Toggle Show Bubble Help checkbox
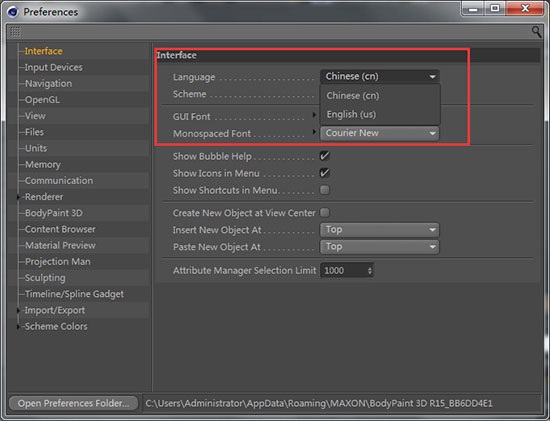The width and height of the screenshot is (550, 421). pos(325,156)
